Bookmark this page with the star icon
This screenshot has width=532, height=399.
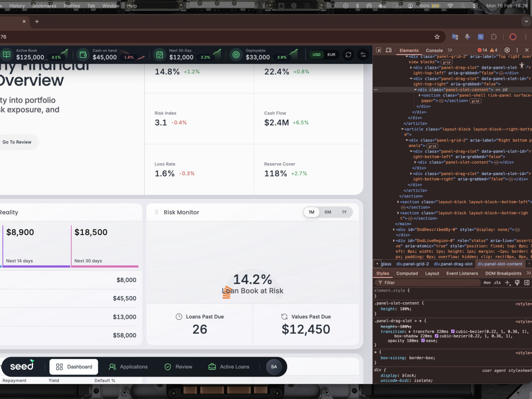[x=437, y=37]
